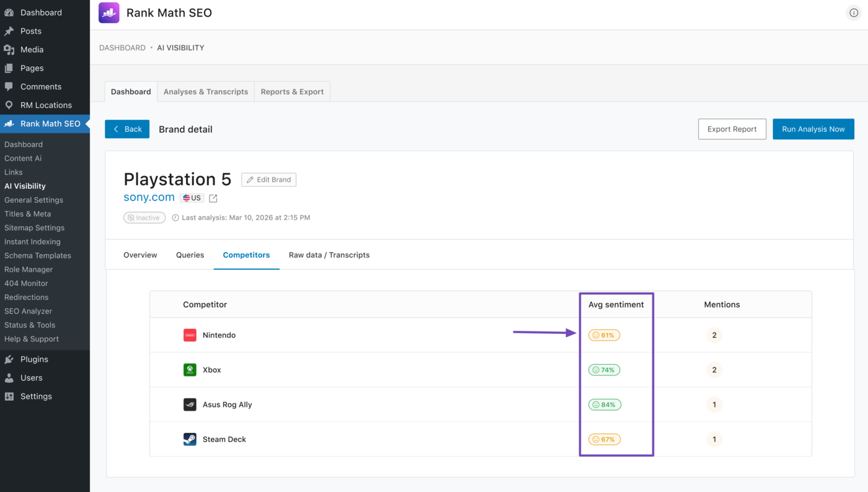The width and height of the screenshot is (868, 492).
Task: Click DASHBOARD in the breadcrumb
Action: (x=122, y=48)
